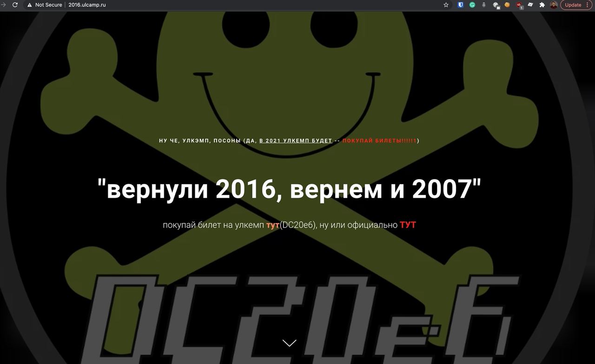Click the red uppercase 'ТУТ' official link

[x=408, y=225]
